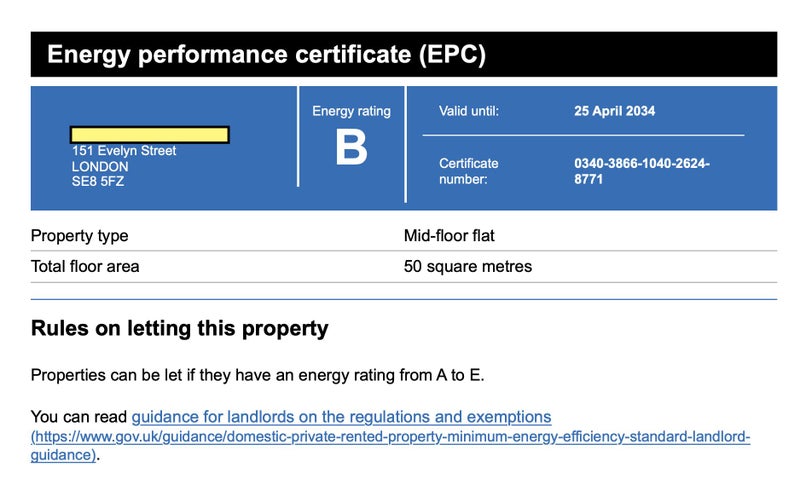Select the 'Mid-floor flat' value
The height and width of the screenshot is (485, 800).
pos(449,236)
